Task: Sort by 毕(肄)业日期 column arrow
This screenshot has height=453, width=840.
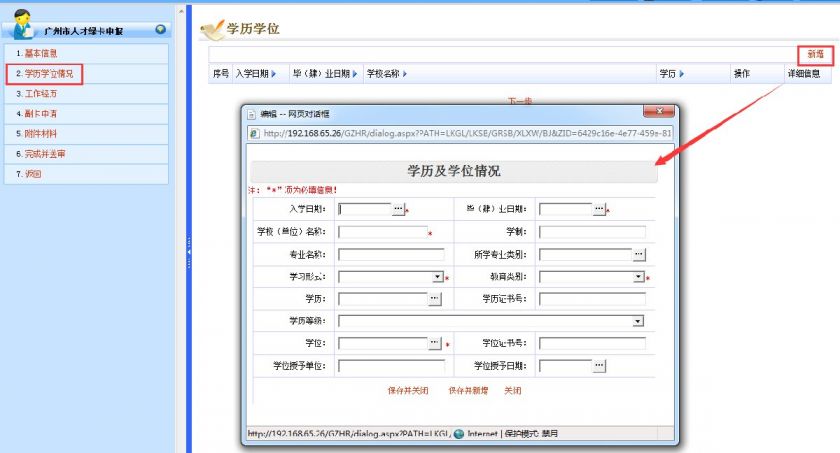Action: click(x=355, y=74)
